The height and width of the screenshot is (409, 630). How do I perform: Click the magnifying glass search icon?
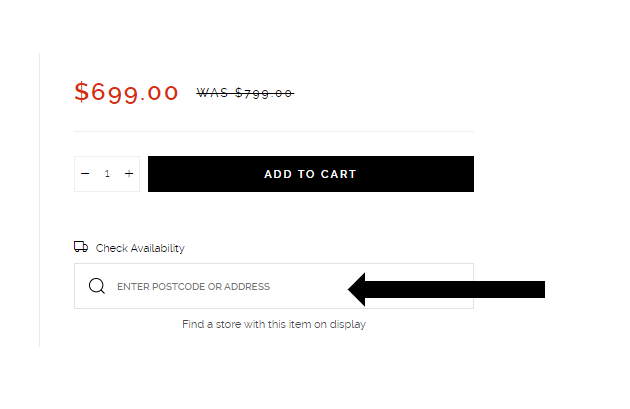pos(97,286)
